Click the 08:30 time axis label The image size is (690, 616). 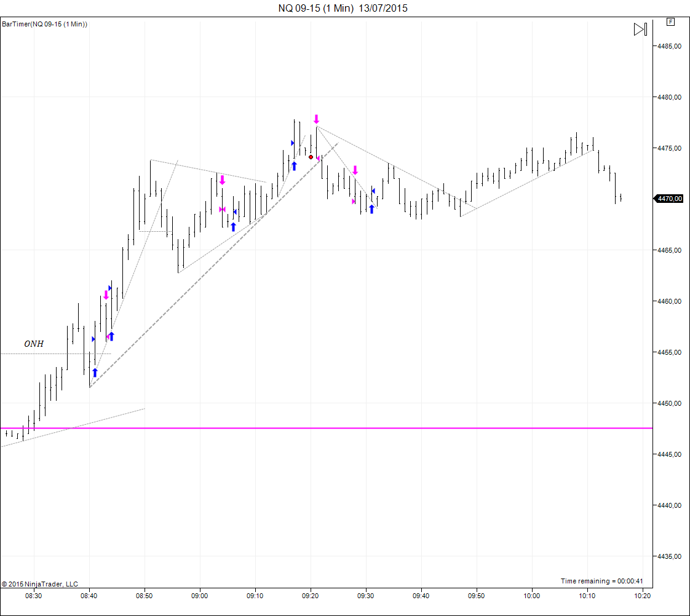33,596
